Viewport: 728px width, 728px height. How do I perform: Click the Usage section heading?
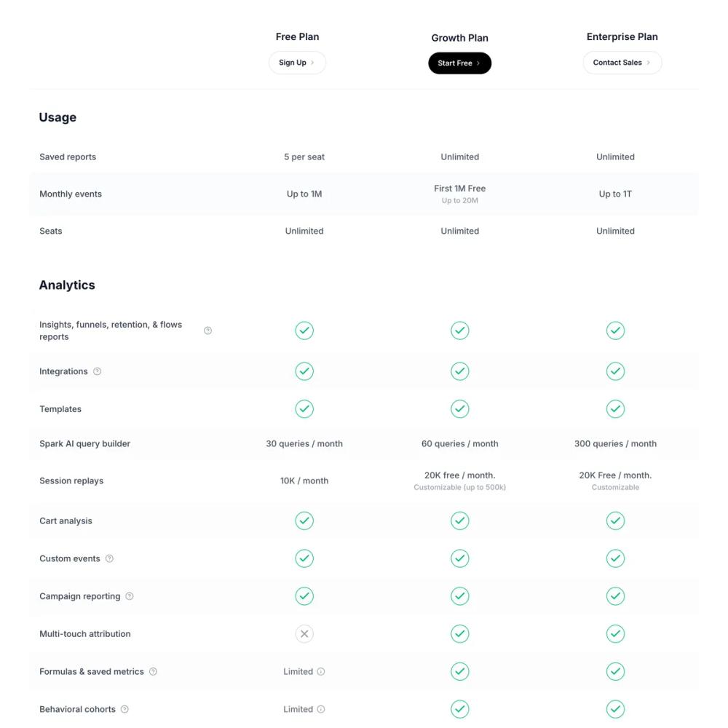(x=58, y=117)
